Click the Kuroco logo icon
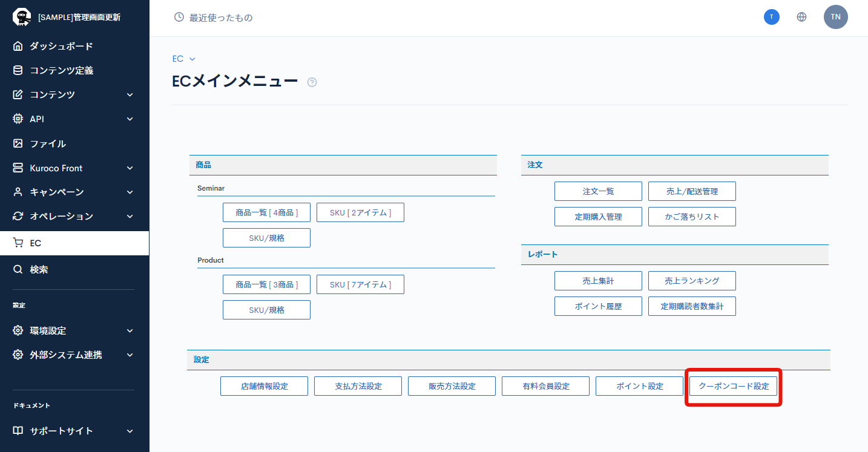Image resolution: width=868 pixels, height=452 pixels. pyautogui.click(x=21, y=17)
